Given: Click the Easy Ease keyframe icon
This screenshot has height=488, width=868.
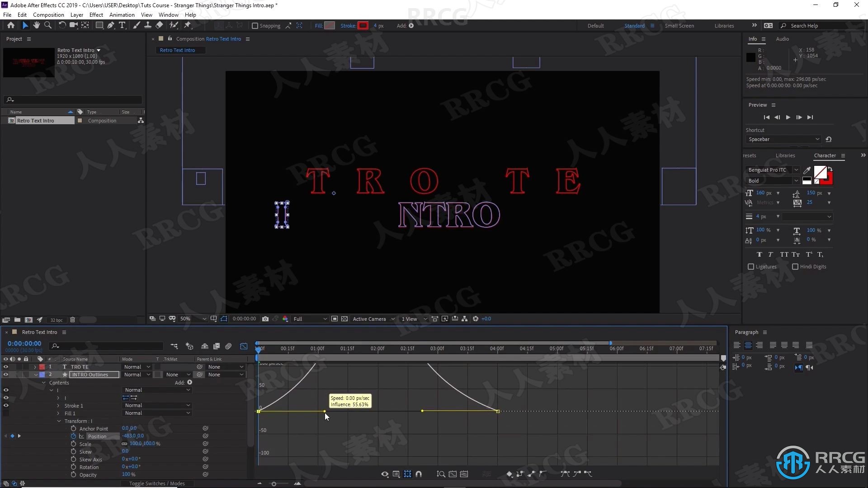Looking at the screenshot, I should pos(565,474).
